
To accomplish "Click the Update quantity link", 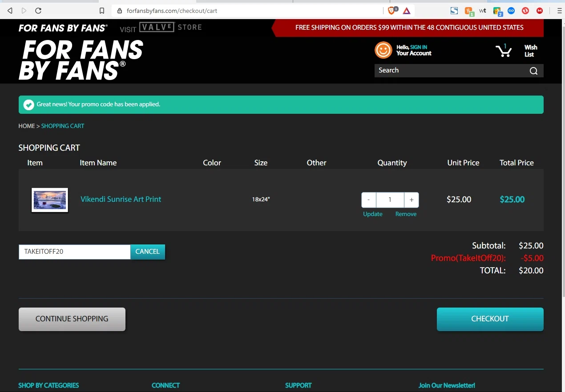I will [x=373, y=214].
